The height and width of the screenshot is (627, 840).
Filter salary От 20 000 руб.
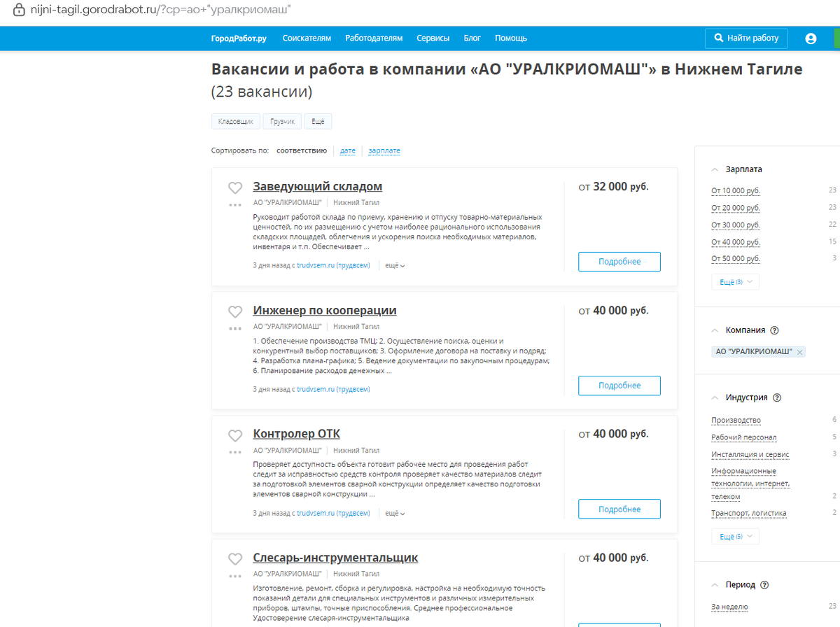tap(736, 208)
